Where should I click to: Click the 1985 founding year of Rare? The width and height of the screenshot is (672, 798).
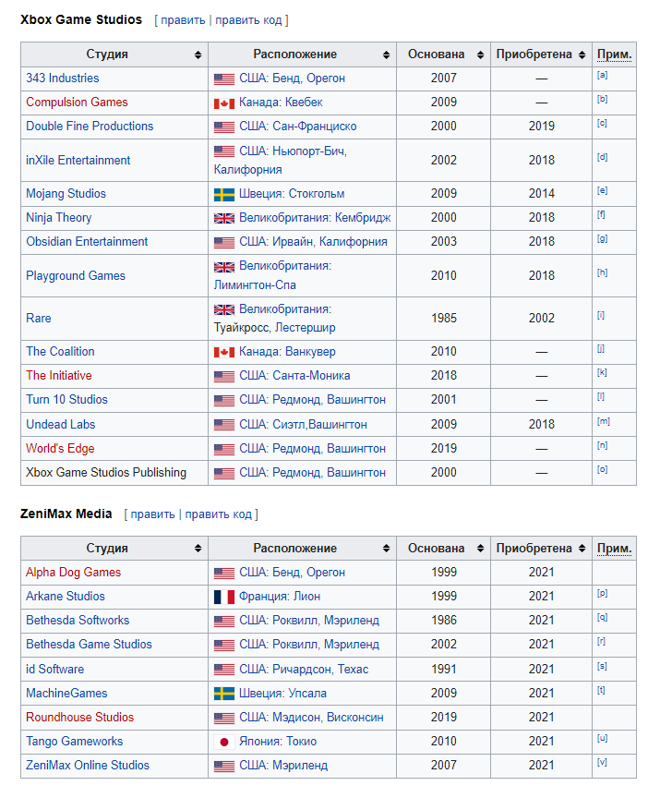click(444, 319)
